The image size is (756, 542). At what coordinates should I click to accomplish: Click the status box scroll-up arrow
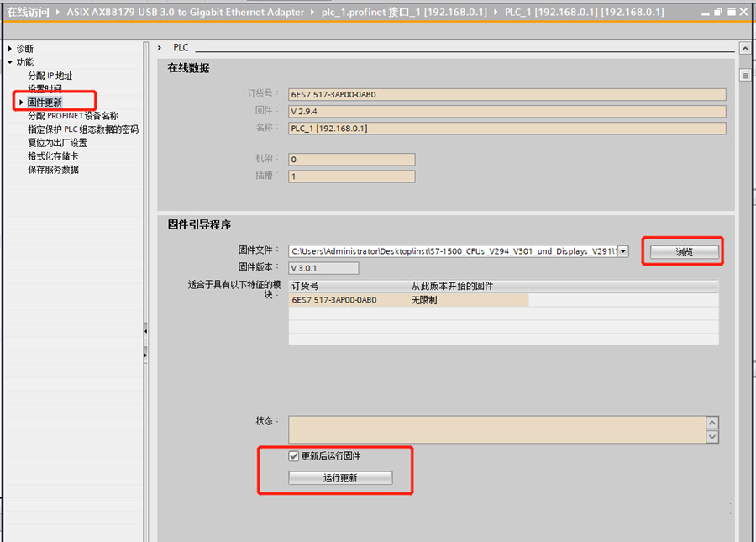(x=712, y=423)
